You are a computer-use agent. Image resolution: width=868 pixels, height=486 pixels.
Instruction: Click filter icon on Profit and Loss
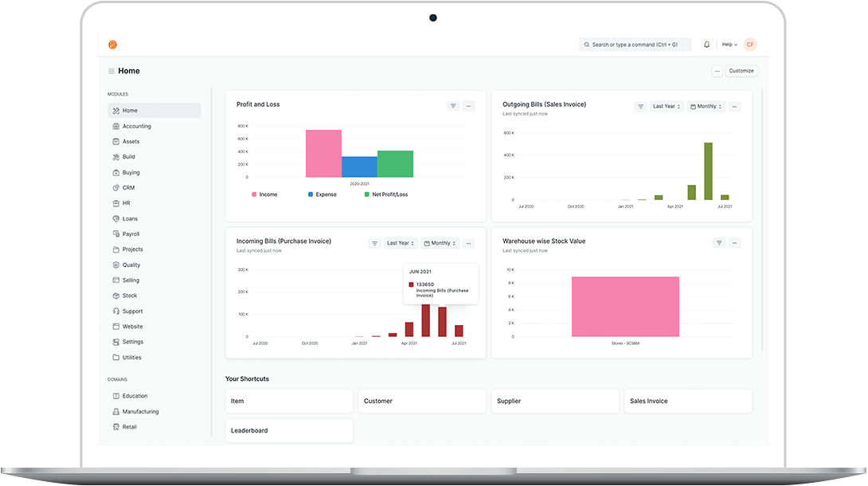click(453, 106)
